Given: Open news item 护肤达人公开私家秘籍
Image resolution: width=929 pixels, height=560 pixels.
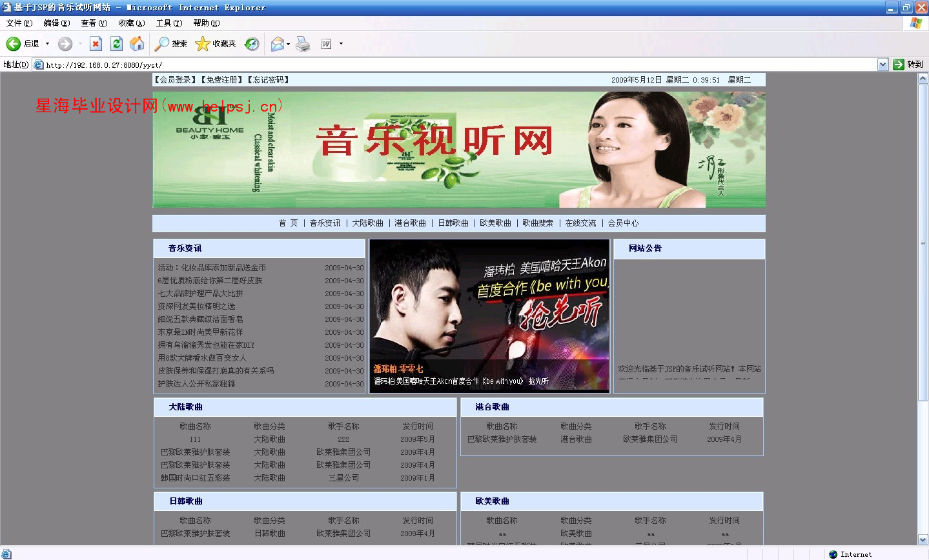Looking at the screenshot, I should [196, 384].
